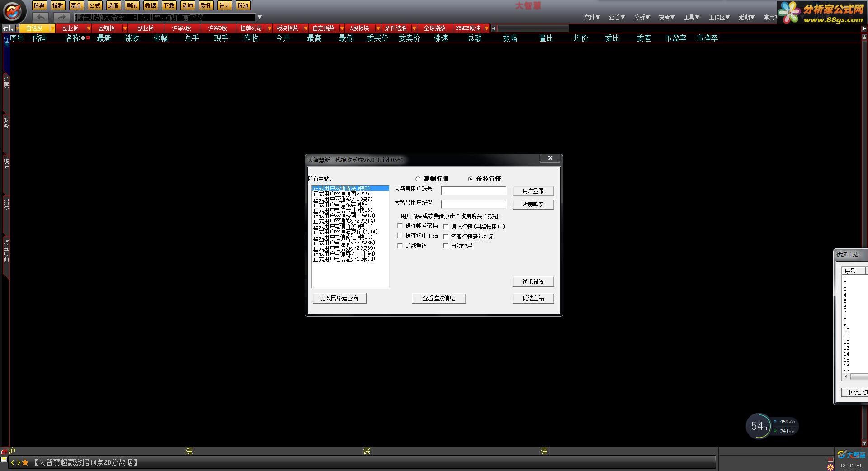Open the 下载 toolbar button
Screen dimensions: 868x471
[x=169, y=5]
